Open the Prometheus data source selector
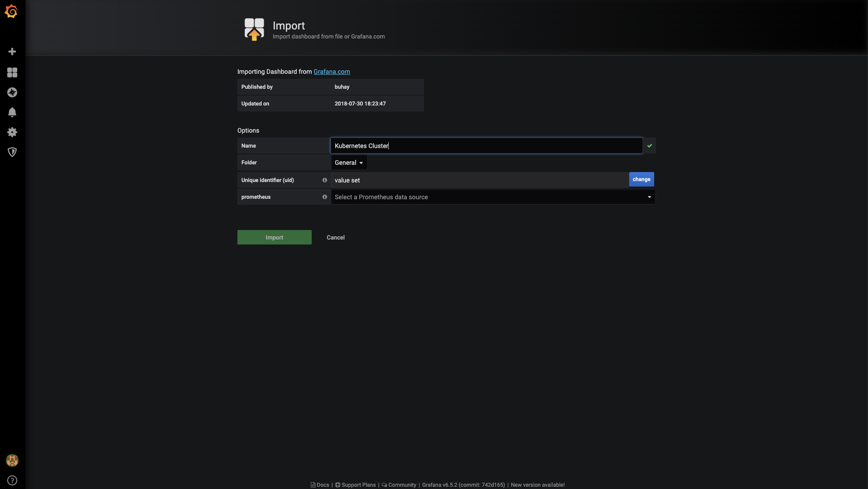Viewport: 868px width, 489px height. [x=493, y=197]
